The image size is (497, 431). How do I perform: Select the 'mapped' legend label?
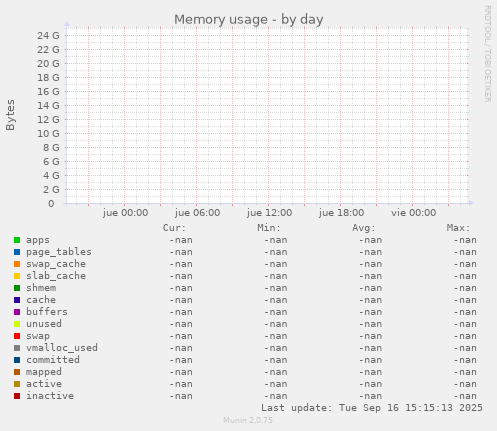pos(44,372)
